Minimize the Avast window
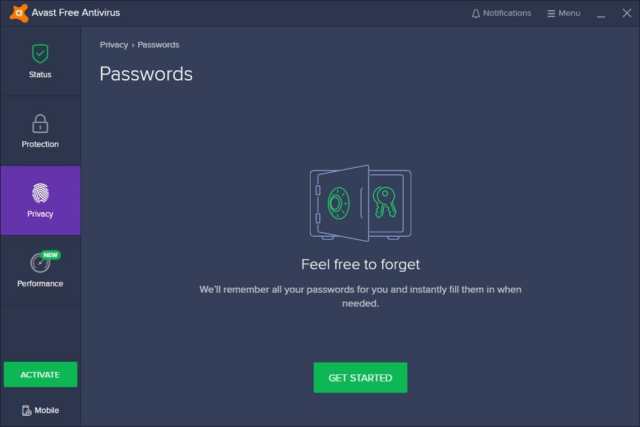 pyautogui.click(x=601, y=14)
